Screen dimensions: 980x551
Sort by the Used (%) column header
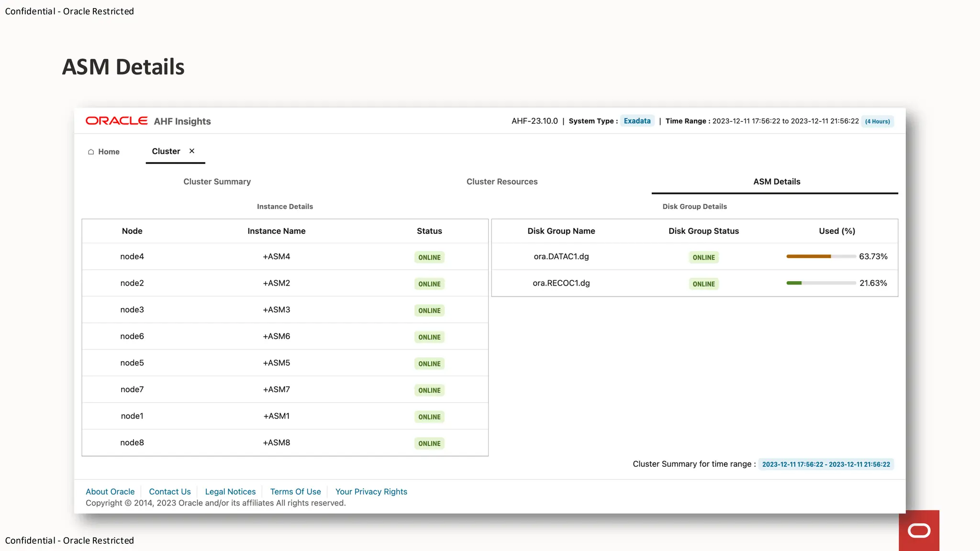pos(836,231)
